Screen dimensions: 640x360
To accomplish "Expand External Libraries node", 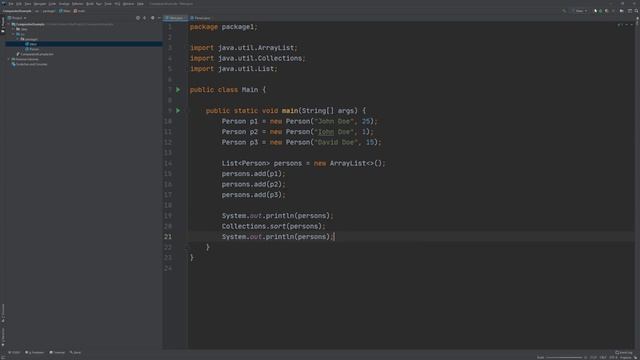I will click(9, 59).
